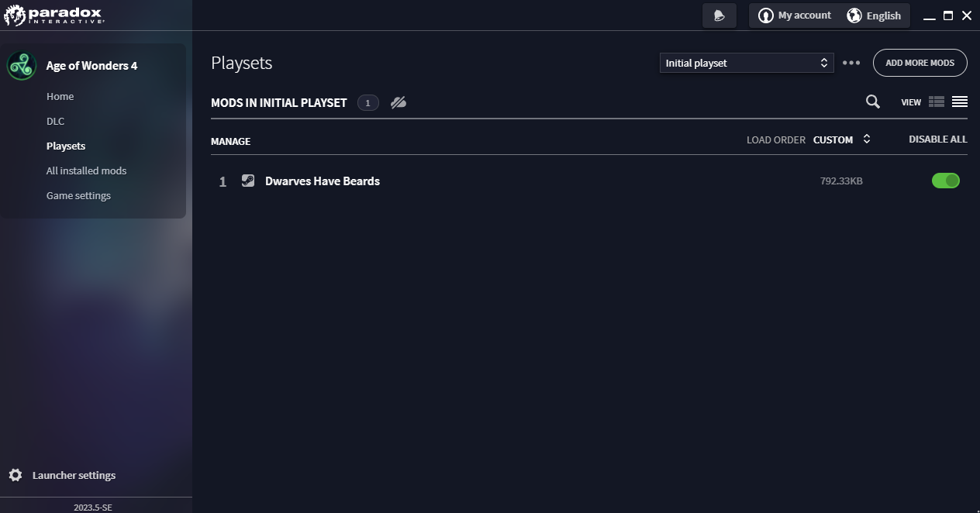The width and height of the screenshot is (980, 513).
Task: Click the hidden-mods icon next to mod count
Action: (x=399, y=102)
